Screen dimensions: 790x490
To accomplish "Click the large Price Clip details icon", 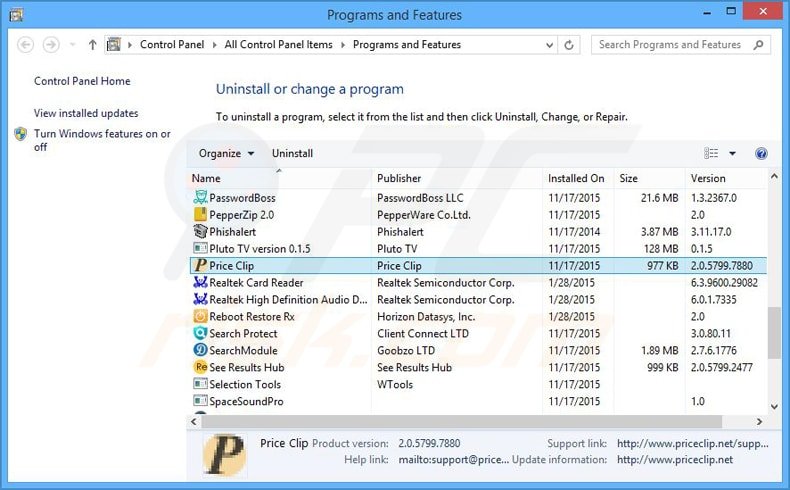I will point(225,454).
